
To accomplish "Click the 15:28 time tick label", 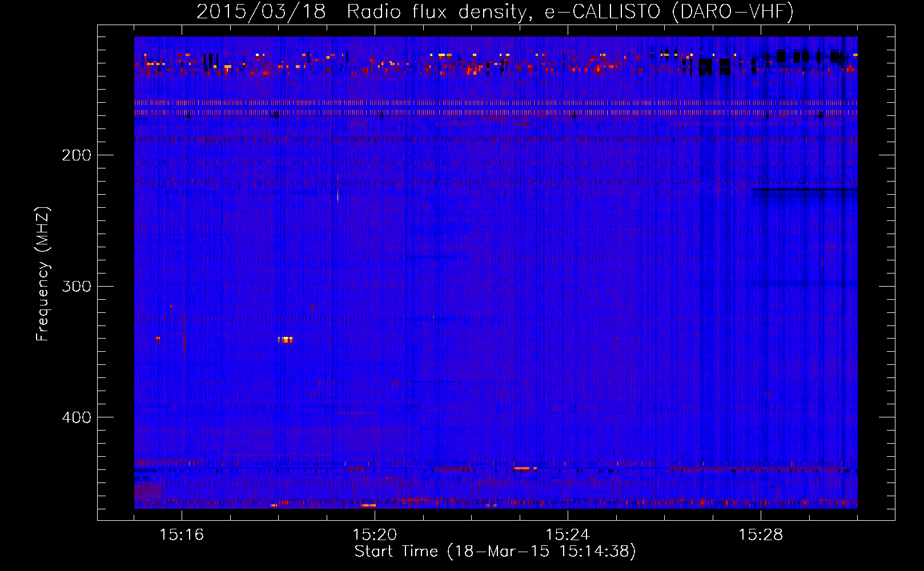I will click(x=761, y=535).
